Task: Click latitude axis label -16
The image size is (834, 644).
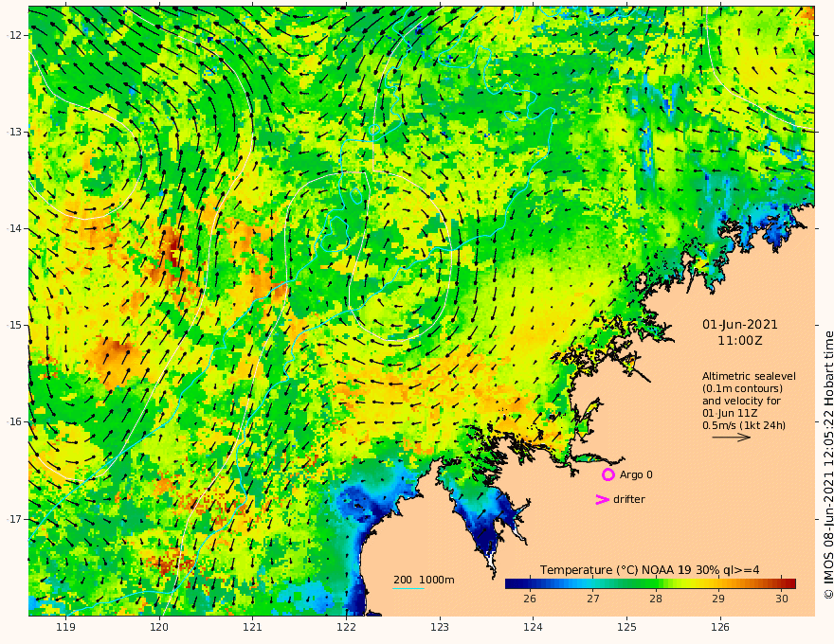Action: pyautogui.click(x=13, y=421)
